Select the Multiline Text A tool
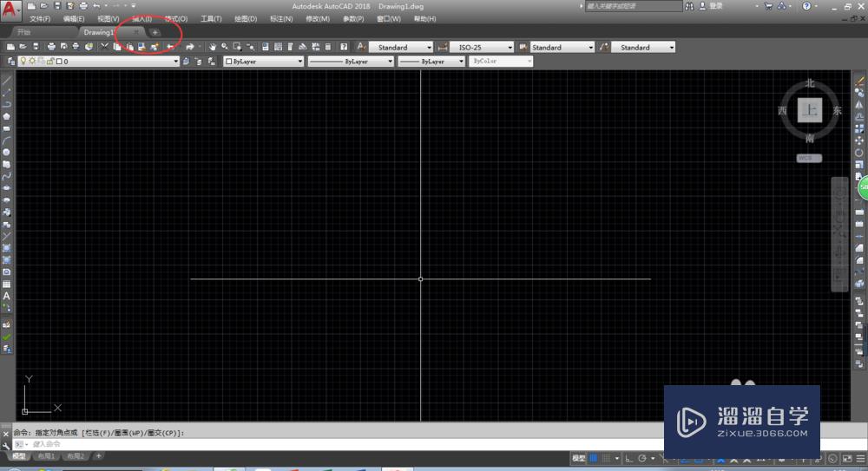 point(7,296)
